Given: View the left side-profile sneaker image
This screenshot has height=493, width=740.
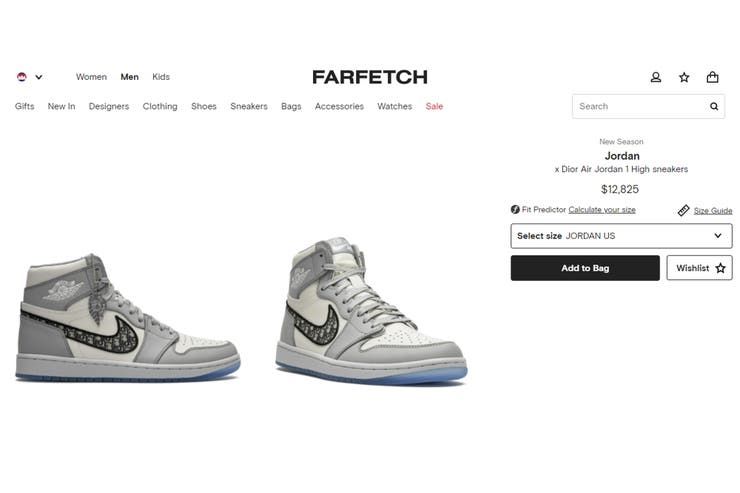Looking at the screenshot, I should coord(127,317).
